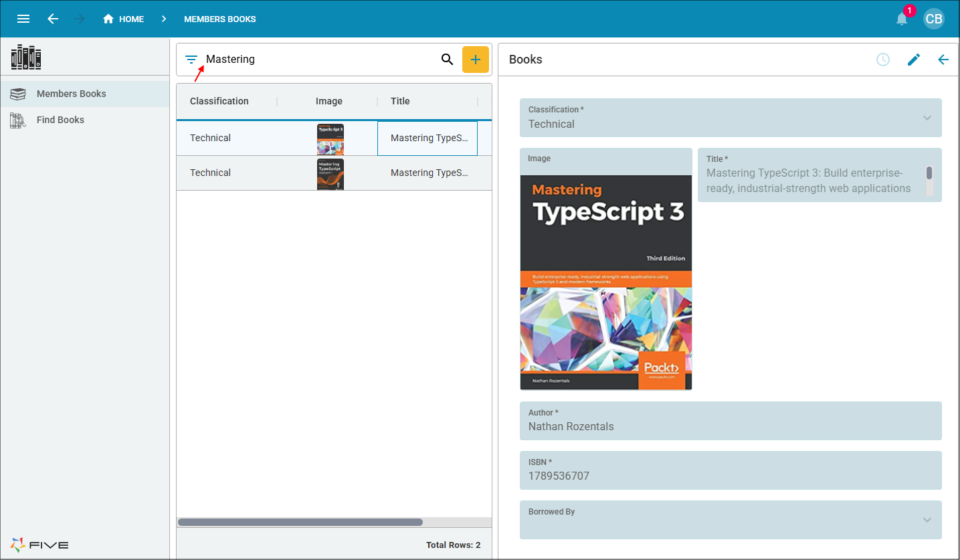The height and width of the screenshot is (560, 960).
Task: Click Total Rows: 2 footer text
Action: coord(454,545)
